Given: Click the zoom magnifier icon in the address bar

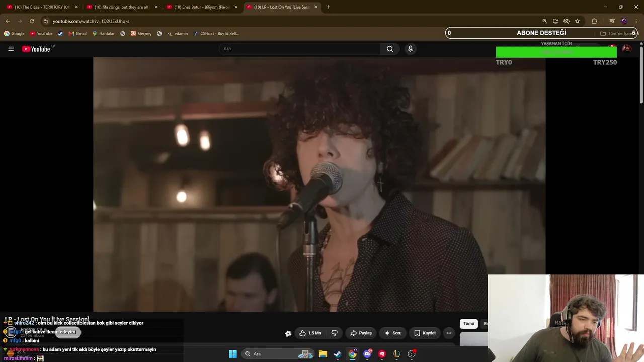Looking at the screenshot, I should (544, 21).
